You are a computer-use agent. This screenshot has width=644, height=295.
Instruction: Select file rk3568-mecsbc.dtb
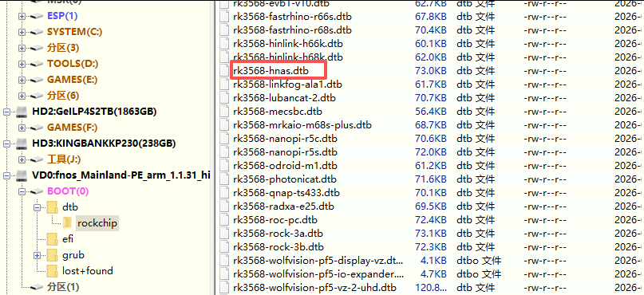point(278,112)
